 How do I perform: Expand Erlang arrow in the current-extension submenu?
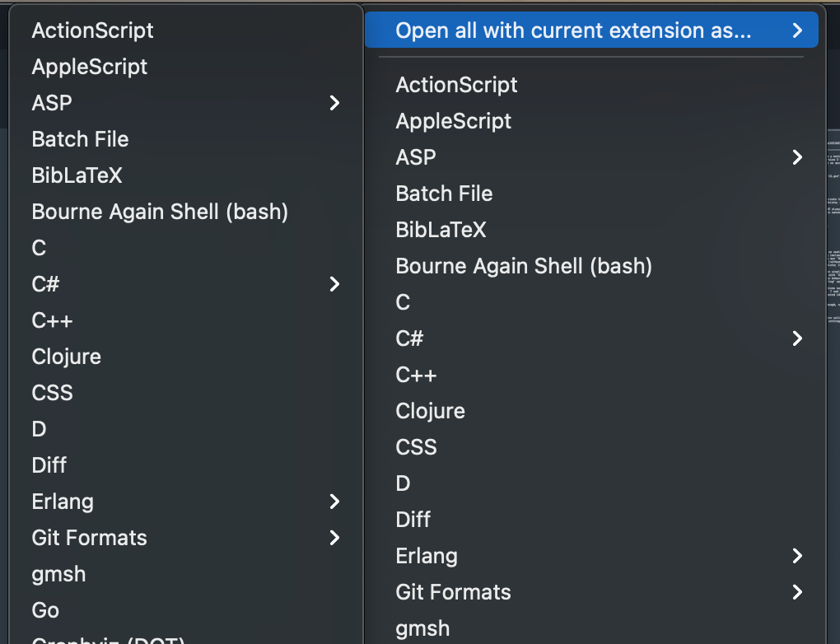point(796,556)
